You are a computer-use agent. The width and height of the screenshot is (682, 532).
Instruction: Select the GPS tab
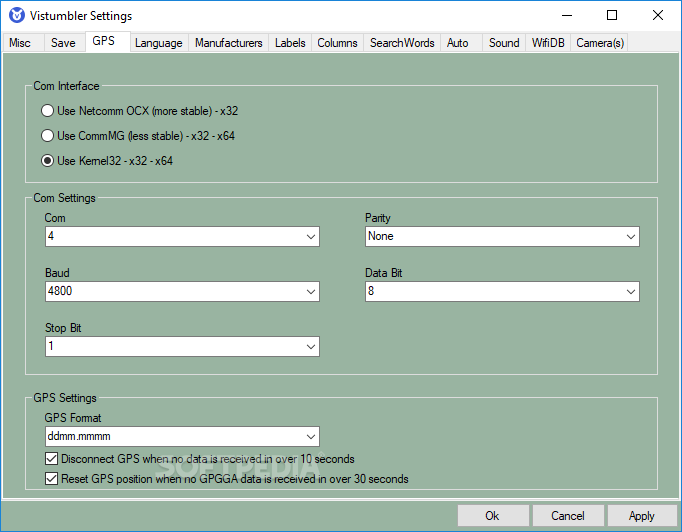pos(107,41)
